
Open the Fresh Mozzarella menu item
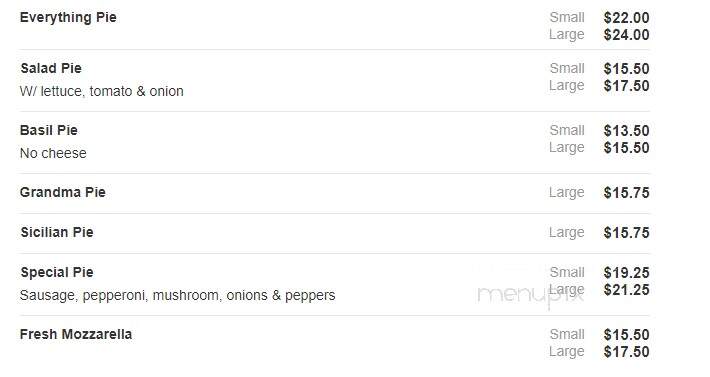click(76, 334)
